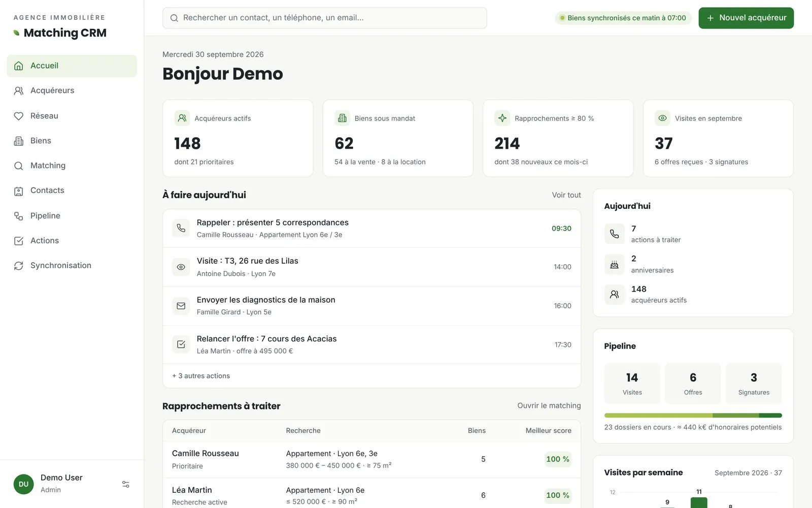
Task: Click the people icon beside 148 acquéreurs actifs
Action: pos(614,294)
